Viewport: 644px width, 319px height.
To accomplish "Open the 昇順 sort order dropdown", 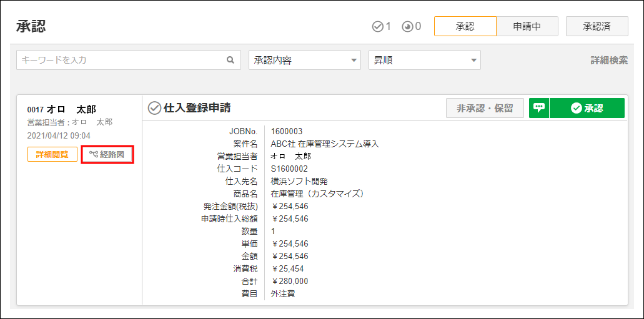I will tap(424, 61).
